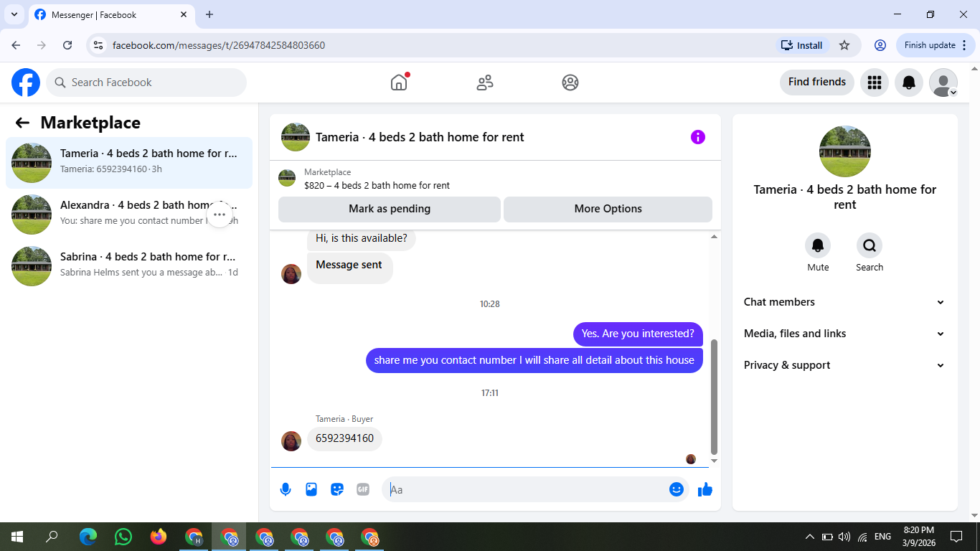Screen dimensions: 980x551
Task: Open Sabrina conversation in list
Action: coord(129,266)
